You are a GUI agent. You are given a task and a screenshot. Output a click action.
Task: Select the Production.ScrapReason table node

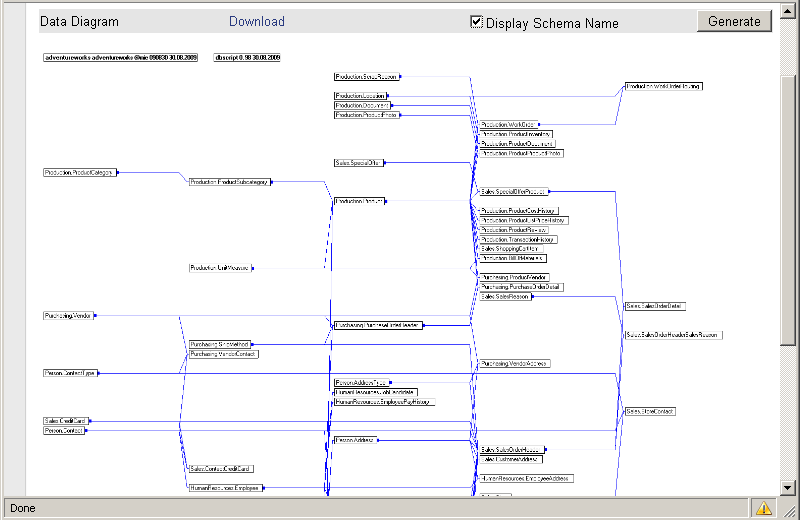366,77
